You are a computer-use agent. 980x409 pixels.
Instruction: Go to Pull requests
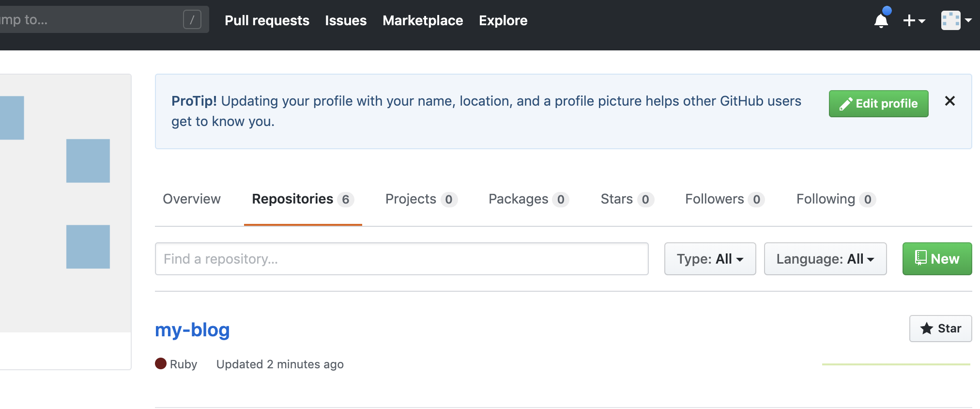pyautogui.click(x=267, y=20)
